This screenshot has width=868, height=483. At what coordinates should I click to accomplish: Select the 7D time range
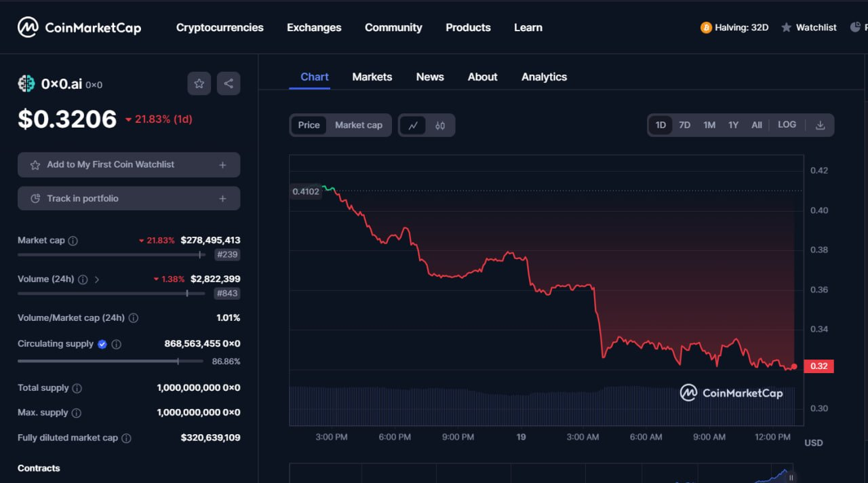click(684, 125)
